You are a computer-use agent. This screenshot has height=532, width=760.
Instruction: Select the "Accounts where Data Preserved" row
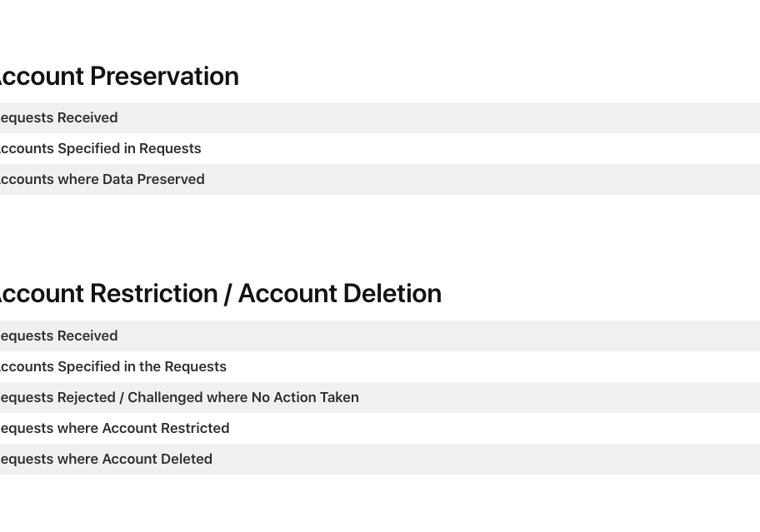coord(100,180)
